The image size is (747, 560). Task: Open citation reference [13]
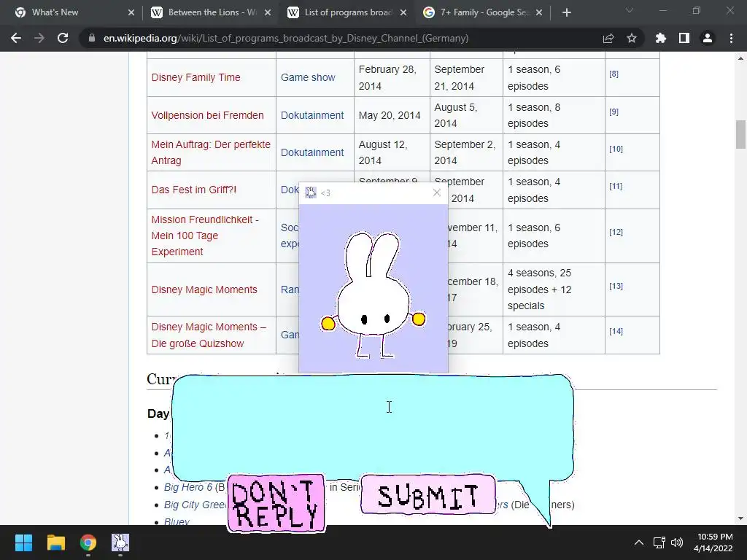click(x=616, y=286)
